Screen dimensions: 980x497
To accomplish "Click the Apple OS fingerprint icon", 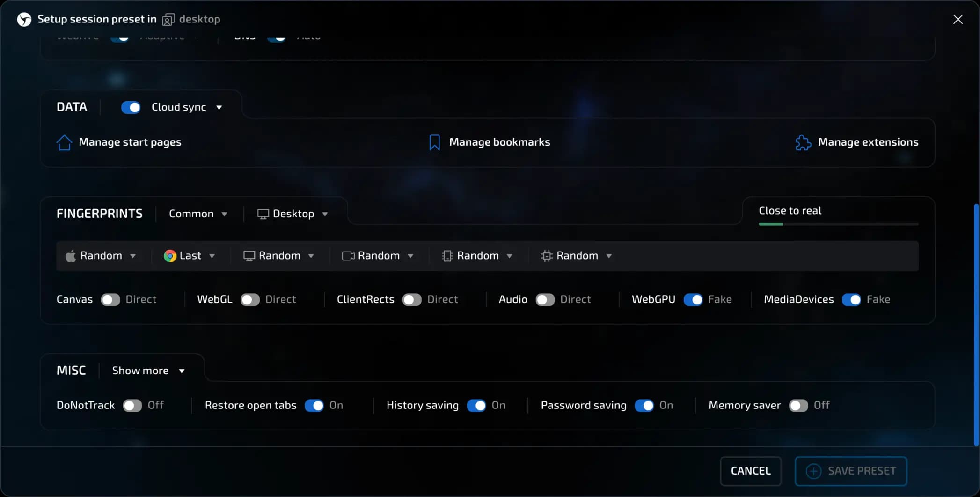I will point(70,256).
